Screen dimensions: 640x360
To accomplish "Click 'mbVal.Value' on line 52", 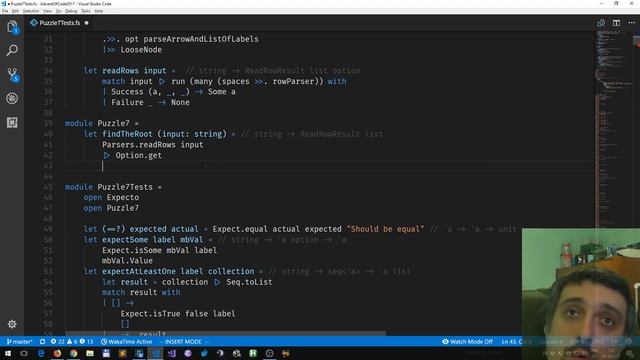I will pos(127,261).
